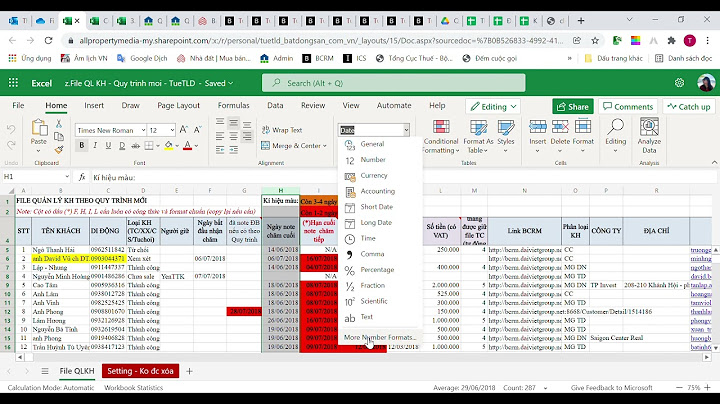Viewport: 720px width, 404px height.
Task: Click the browser reload icon
Action: point(48,40)
